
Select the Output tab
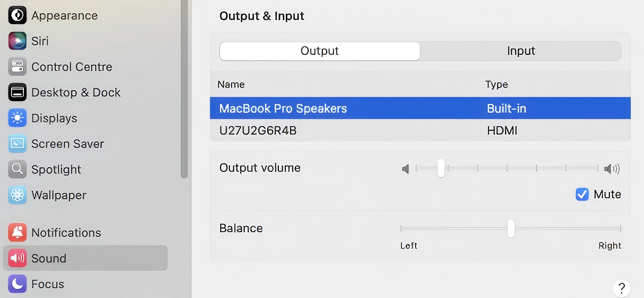[x=320, y=51]
